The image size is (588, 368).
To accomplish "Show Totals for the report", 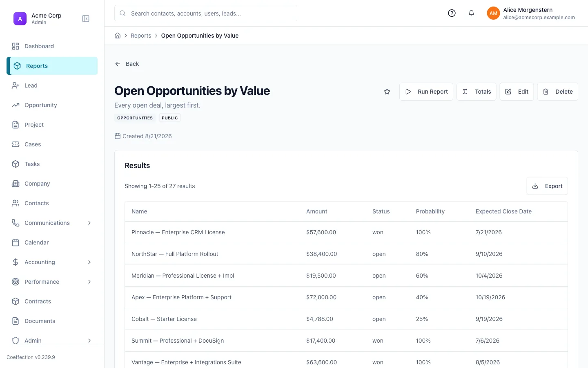I will [x=476, y=92].
